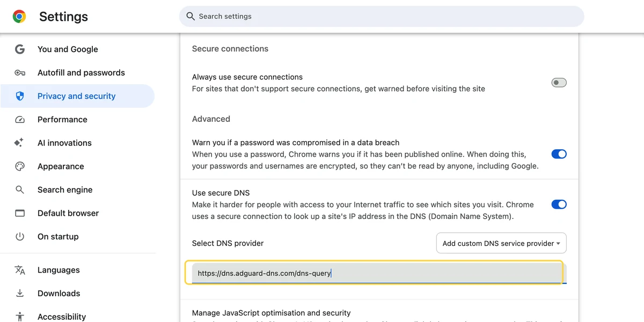Click the download arrow icon for Downloads

coord(20,293)
